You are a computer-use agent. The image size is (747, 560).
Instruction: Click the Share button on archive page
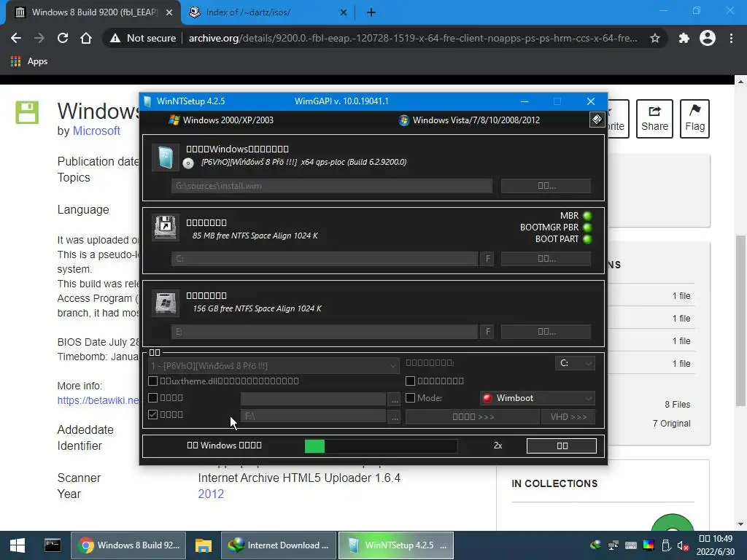click(x=654, y=119)
